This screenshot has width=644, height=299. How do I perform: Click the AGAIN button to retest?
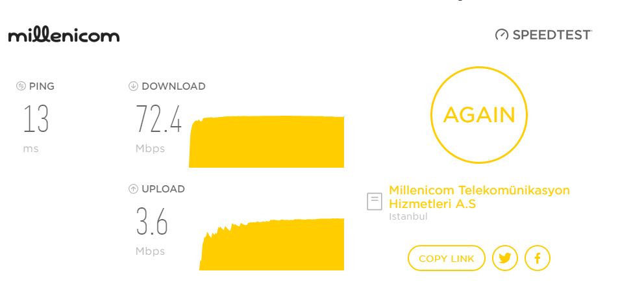pos(479,115)
